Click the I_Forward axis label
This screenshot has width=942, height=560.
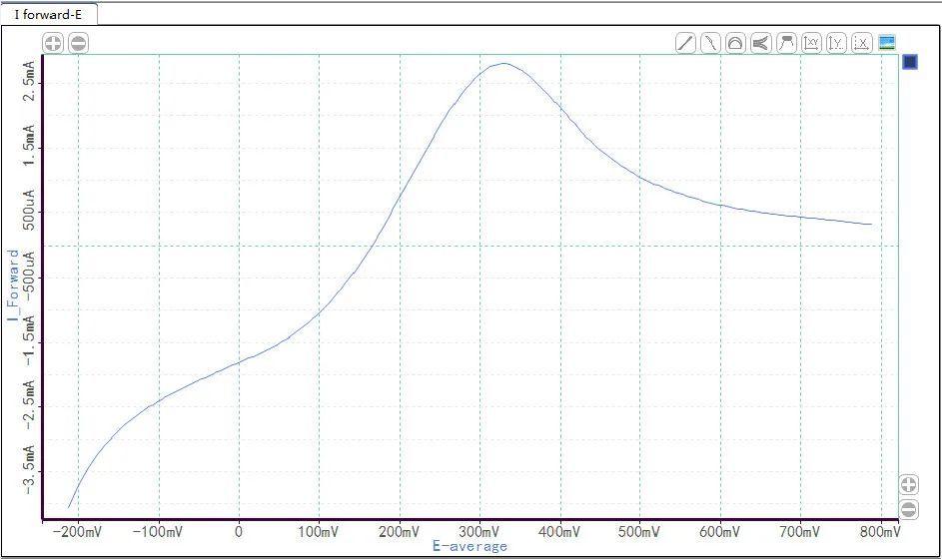click(x=13, y=285)
